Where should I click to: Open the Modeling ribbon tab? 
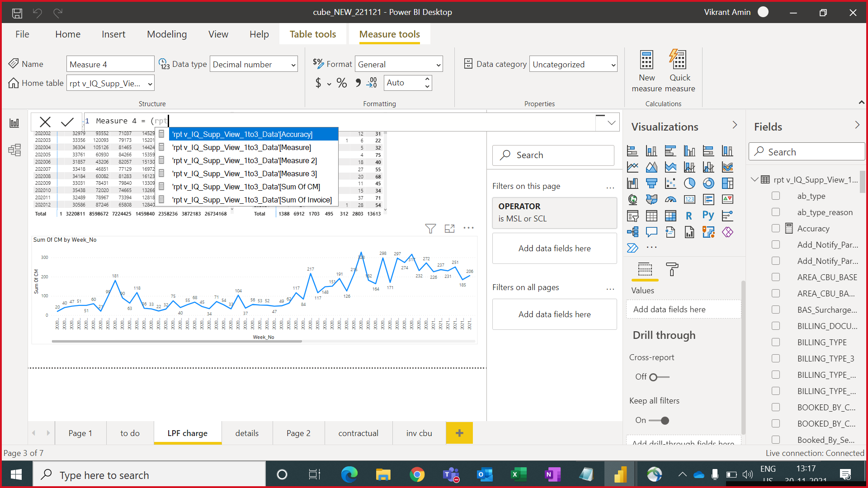coord(167,34)
